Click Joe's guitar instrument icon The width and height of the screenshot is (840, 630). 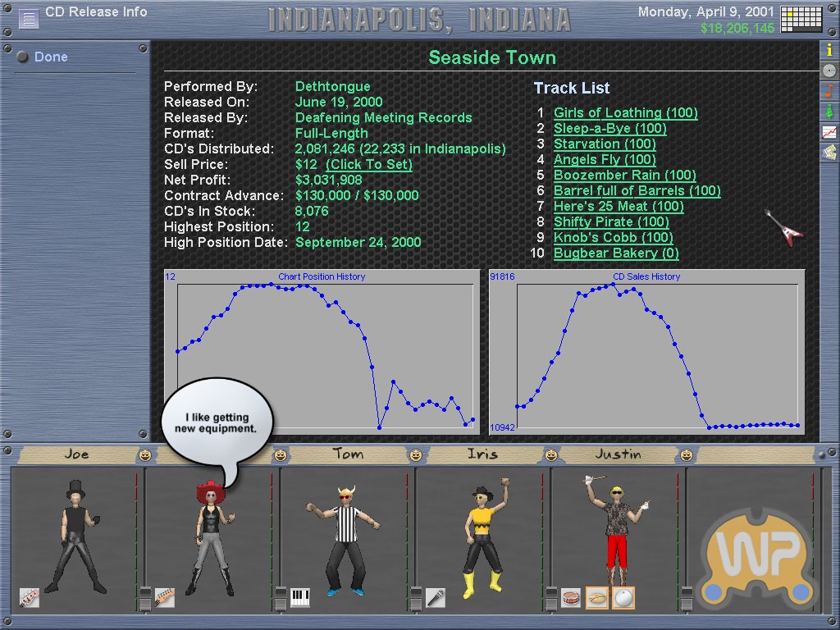pos(30,597)
